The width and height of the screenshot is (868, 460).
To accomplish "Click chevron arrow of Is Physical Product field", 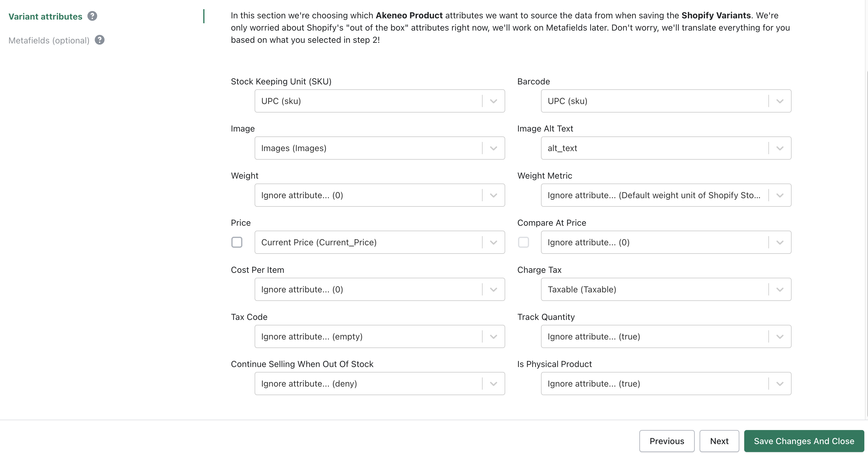I will 780,384.
